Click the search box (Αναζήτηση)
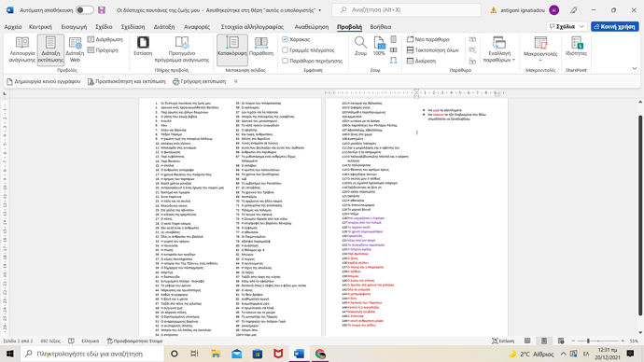This screenshot has height=362, width=644. pyautogui.click(x=406, y=10)
